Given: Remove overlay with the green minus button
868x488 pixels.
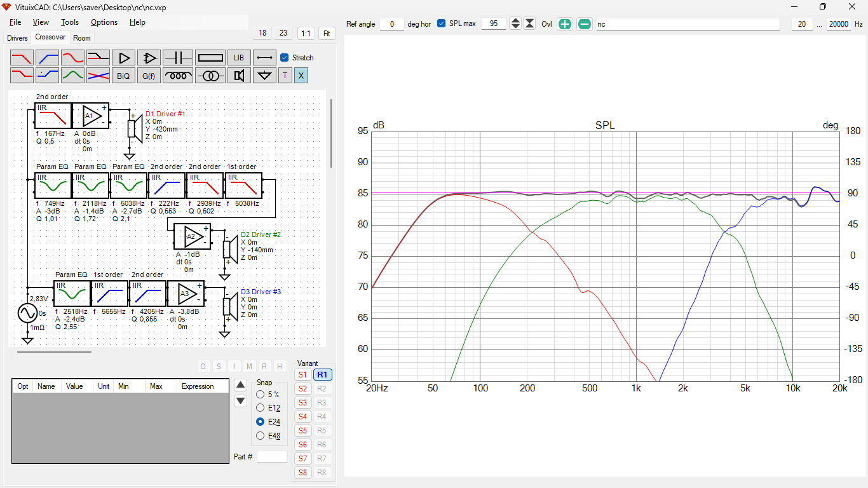Looking at the screenshot, I should click(585, 24).
